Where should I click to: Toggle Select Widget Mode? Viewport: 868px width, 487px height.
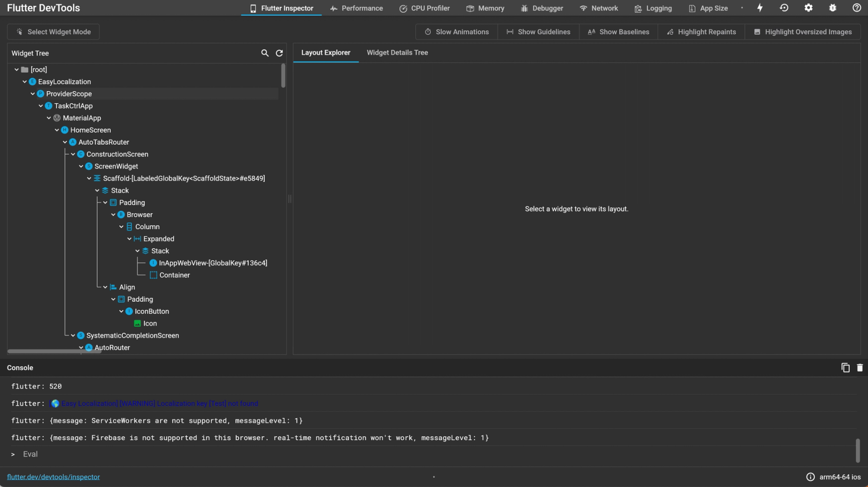tap(53, 32)
